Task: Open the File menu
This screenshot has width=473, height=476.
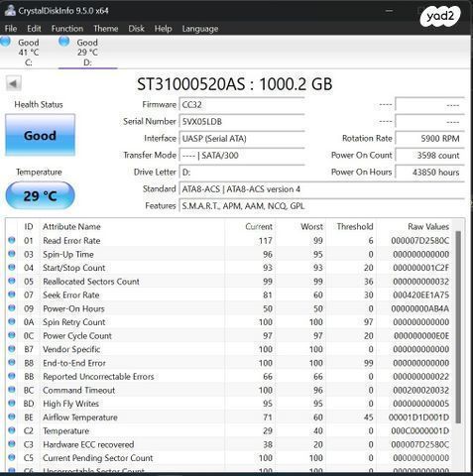Action: 11,29
